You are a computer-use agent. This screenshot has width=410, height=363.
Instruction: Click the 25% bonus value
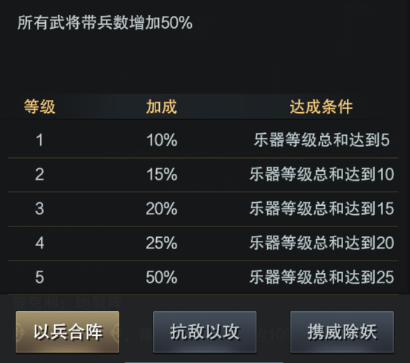(x=162, y=243)
